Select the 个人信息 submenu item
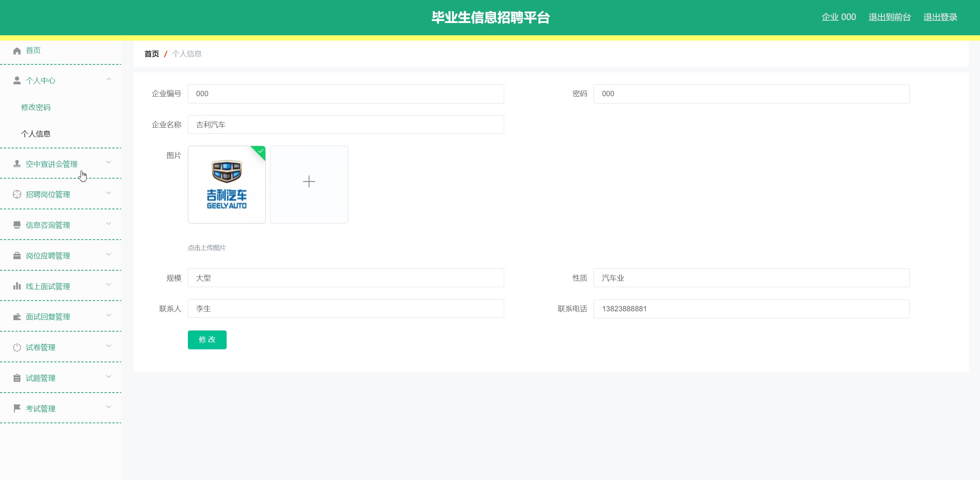The image size is (980, 480). [x=61, y=134]
